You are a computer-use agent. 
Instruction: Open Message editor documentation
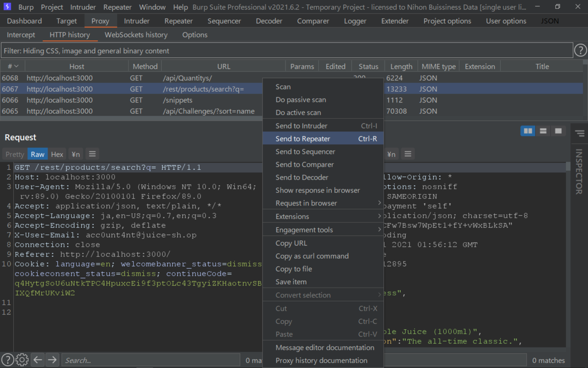click(x=323, y=347)
